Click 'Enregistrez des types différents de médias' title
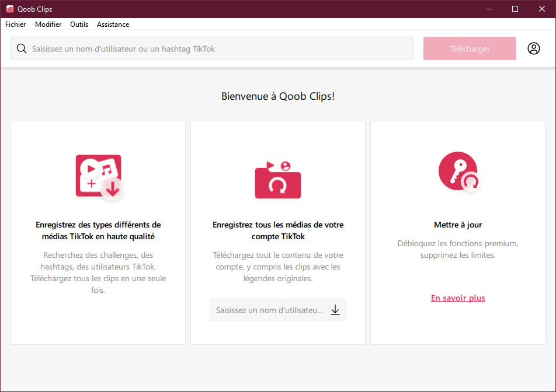Viewport: 556px width, 392px height. tap(98, 230)
